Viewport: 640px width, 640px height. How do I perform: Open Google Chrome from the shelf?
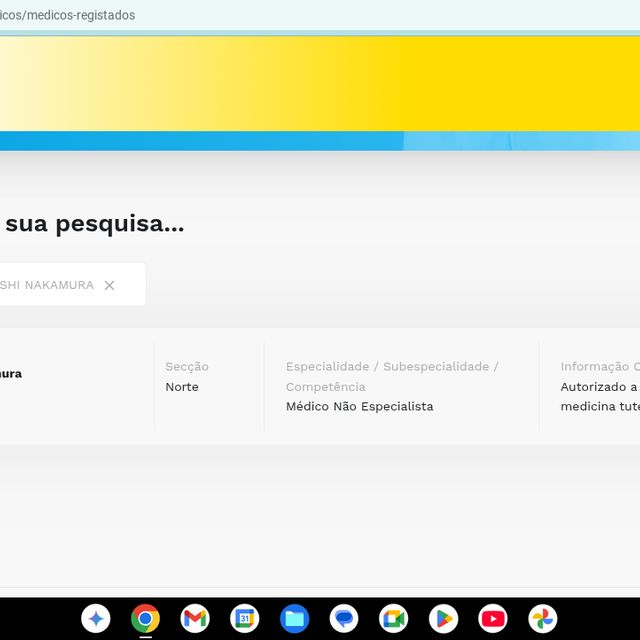point(145,618)
